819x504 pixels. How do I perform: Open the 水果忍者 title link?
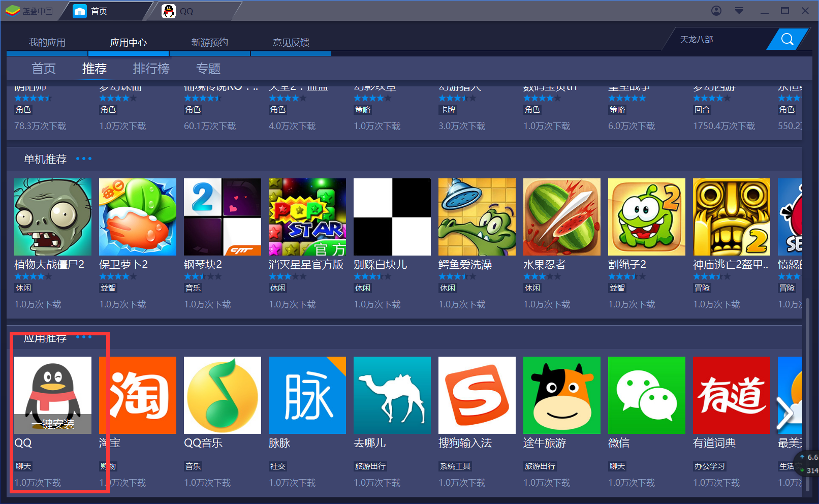544,265
